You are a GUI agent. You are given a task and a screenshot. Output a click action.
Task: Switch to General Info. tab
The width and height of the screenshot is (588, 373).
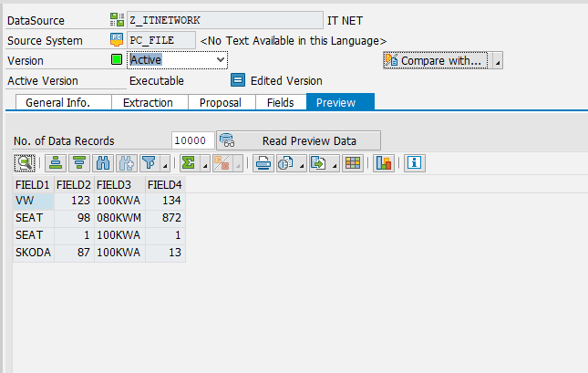pos(64,102)
